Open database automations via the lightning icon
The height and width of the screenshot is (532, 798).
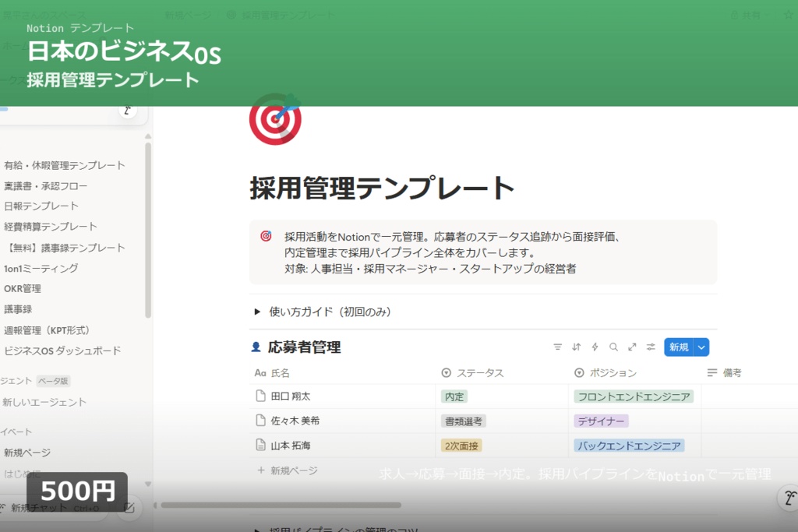(595, 347)
